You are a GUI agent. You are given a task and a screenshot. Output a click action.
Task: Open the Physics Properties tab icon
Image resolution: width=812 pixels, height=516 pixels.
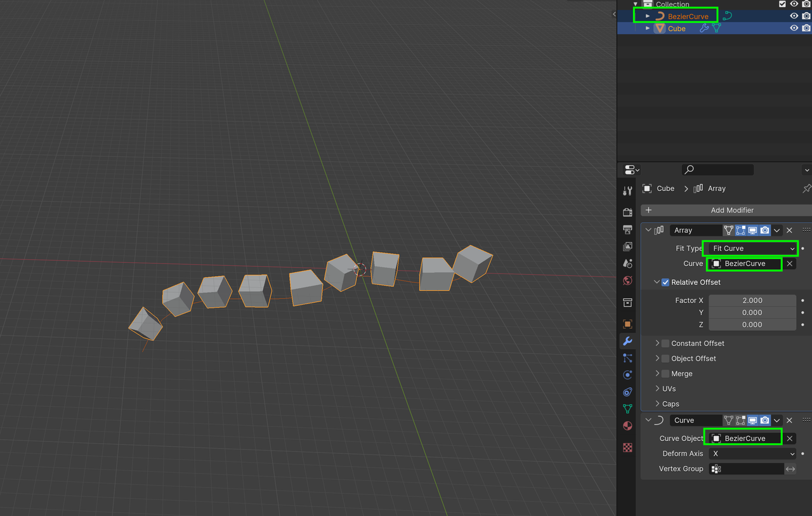pos(627,374)
